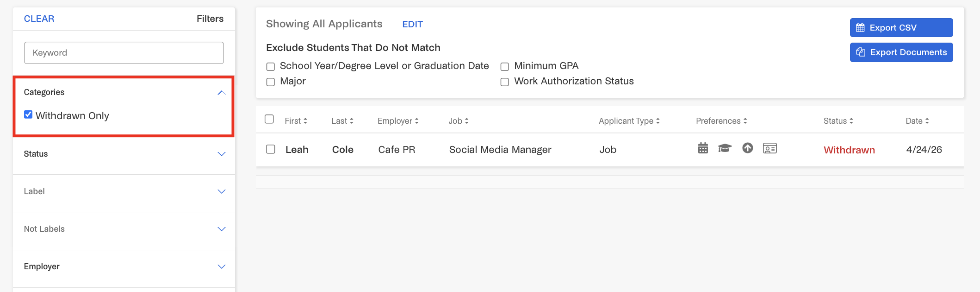Image resolution: width=980 pixels, height=292 pixels.
Task: Collapse the Categories filter section
Action: (x=222, y=93)
